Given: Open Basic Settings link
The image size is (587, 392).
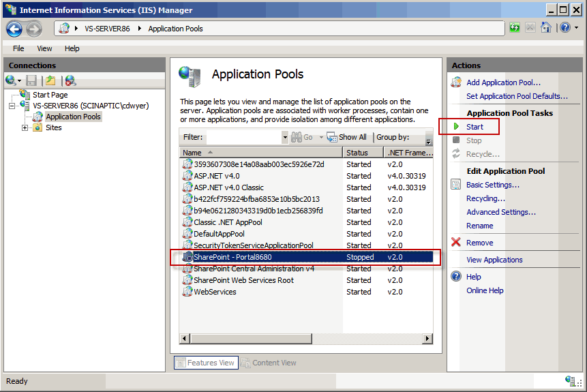Looking at the screenshot, I should click(x=493, y=185).
